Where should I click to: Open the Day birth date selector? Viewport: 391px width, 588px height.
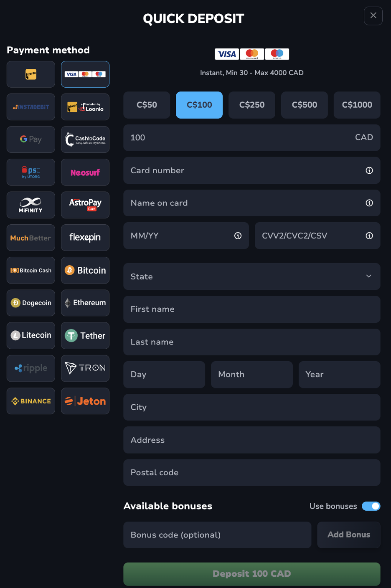click(x=164, y=375)
